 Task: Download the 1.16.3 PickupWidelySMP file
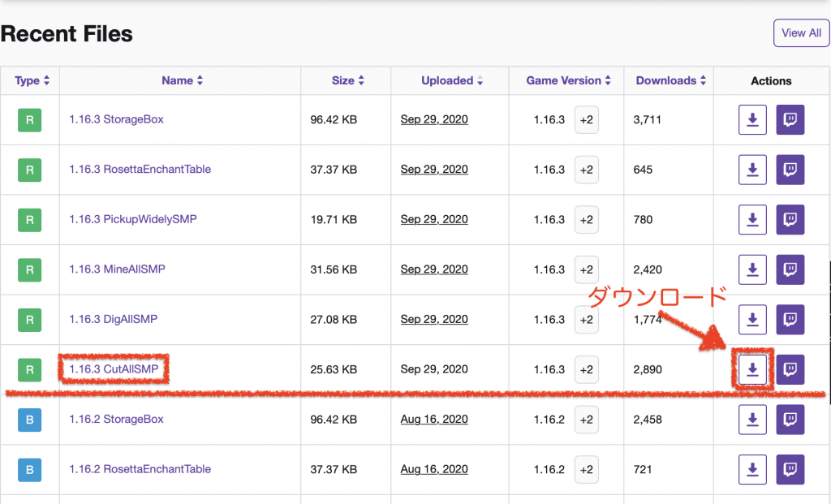752,219
